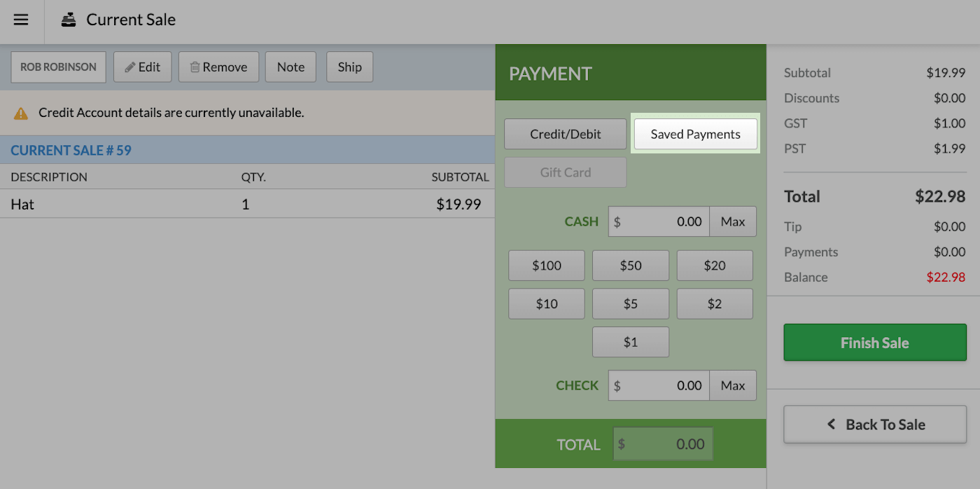Image resolution: width=980 pixels, height=489 pixels.
Task: Go Back To Sale
Action: (x=875, y=425)
